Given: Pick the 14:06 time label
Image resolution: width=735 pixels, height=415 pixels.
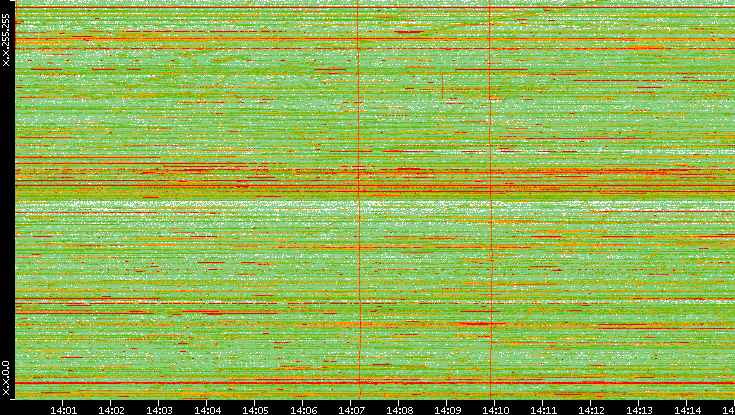Looking at the screenshot, I should 303,410.
